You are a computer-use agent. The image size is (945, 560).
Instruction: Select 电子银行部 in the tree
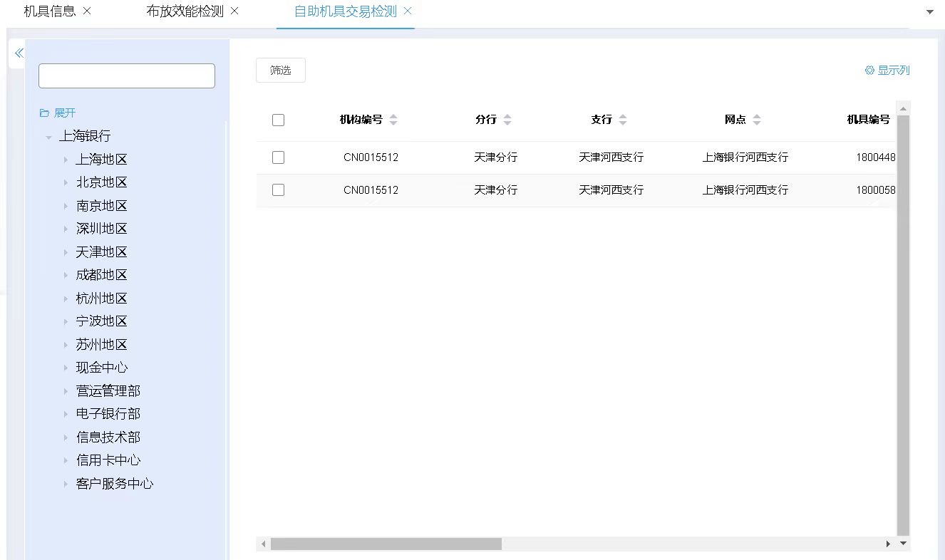(108, 414)
